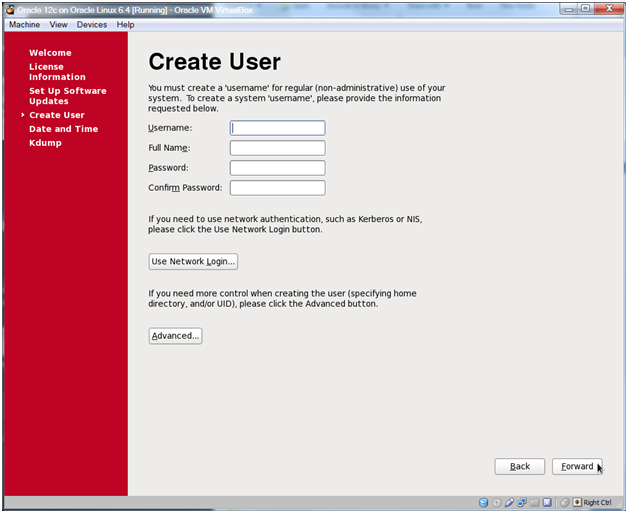Click the optical disc status icon
Image resolution: width=628 pixels, height=513 pixels.
[497, 502]
